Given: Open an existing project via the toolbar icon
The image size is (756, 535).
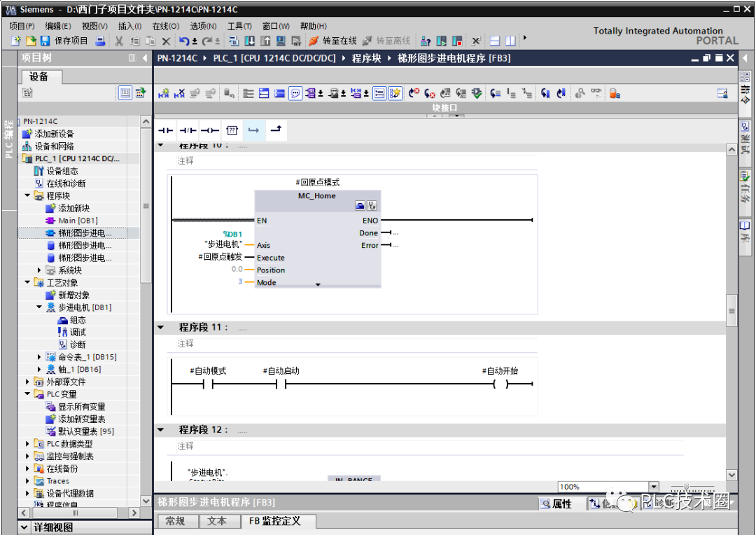Looking at the screenshot, I should click(x=31, y=41).
